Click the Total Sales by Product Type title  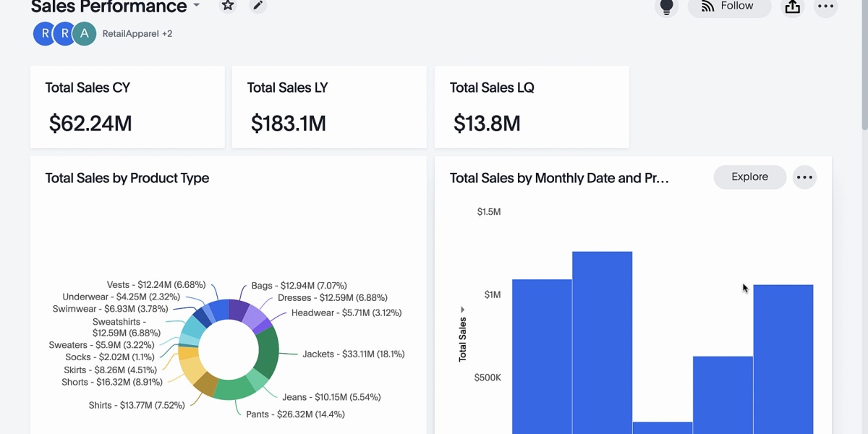tap(127, 178)
